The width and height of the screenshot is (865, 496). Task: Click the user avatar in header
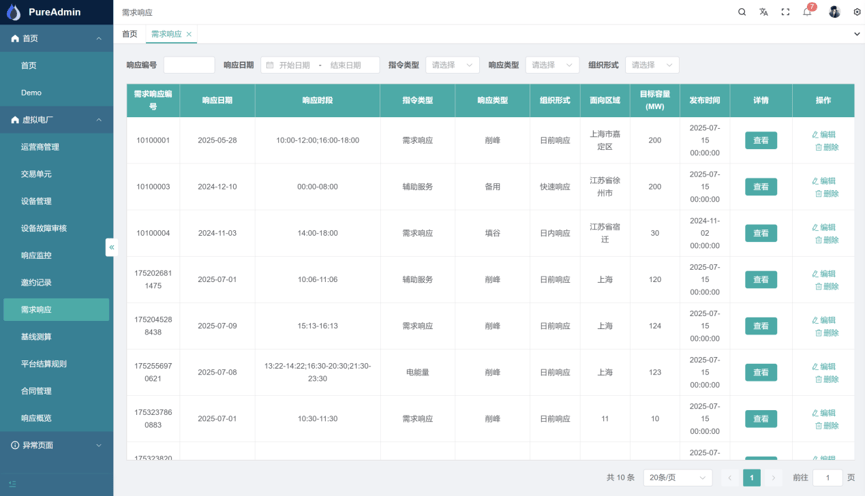834,12
